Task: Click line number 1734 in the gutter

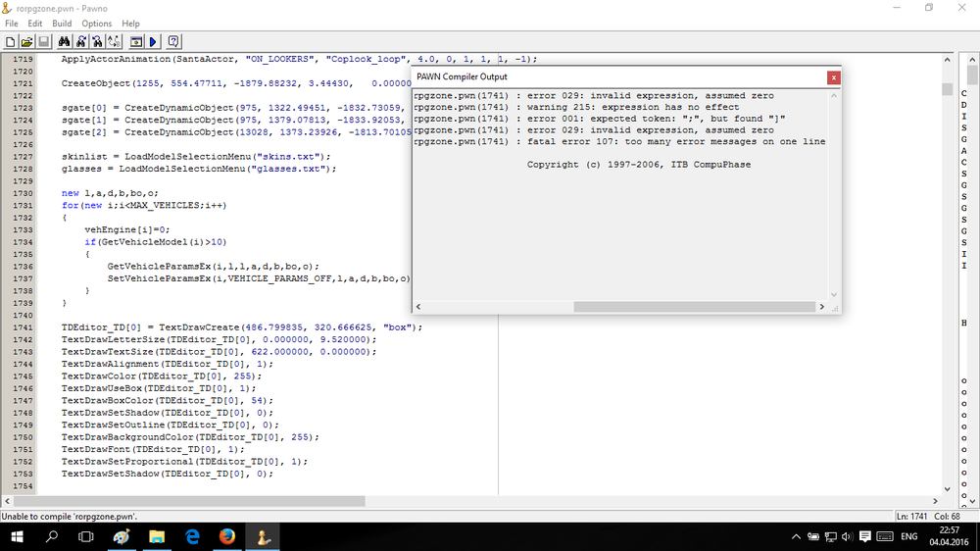Action: point(23,242)
